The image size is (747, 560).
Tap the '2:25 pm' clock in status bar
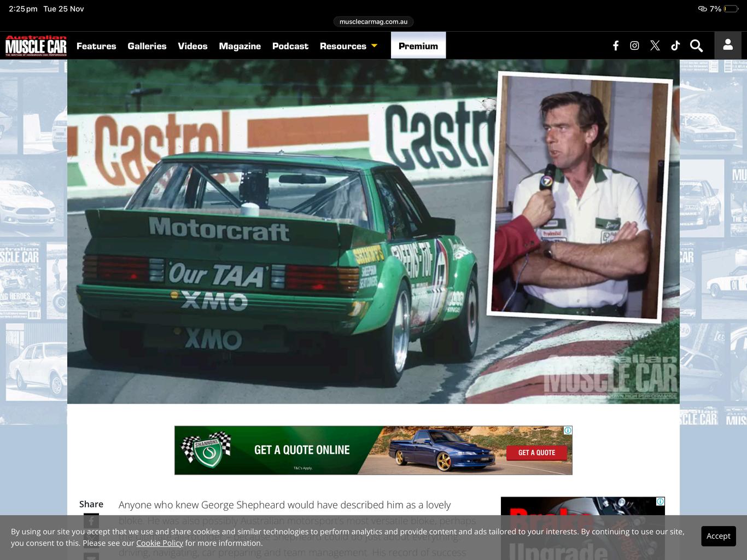coord(23,9)
